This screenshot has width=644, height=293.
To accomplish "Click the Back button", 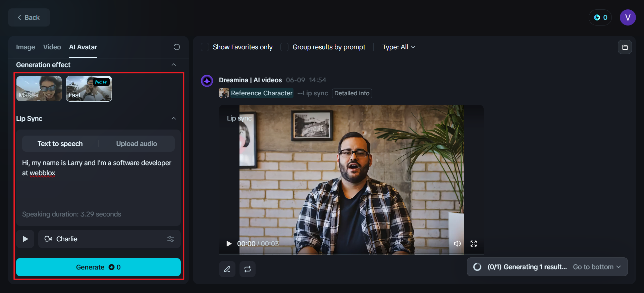I will (29, 17).
